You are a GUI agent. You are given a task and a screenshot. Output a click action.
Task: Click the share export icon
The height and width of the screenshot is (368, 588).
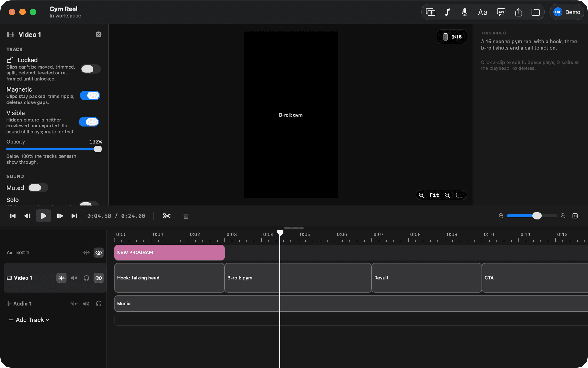(519, 12)
